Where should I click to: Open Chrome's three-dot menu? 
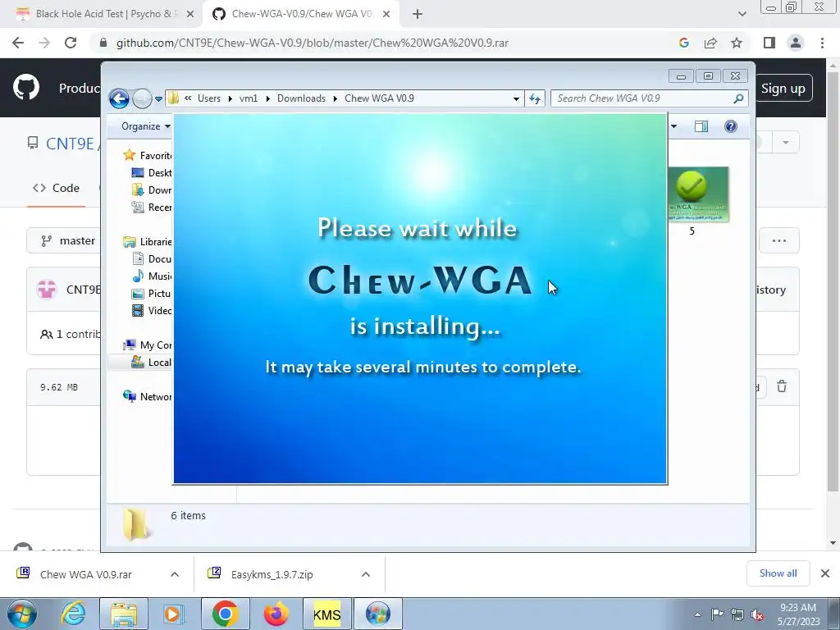(822, 43)
